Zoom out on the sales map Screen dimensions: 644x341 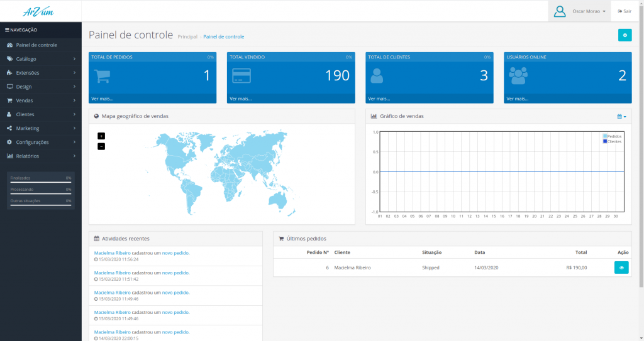tap(101, 146)
